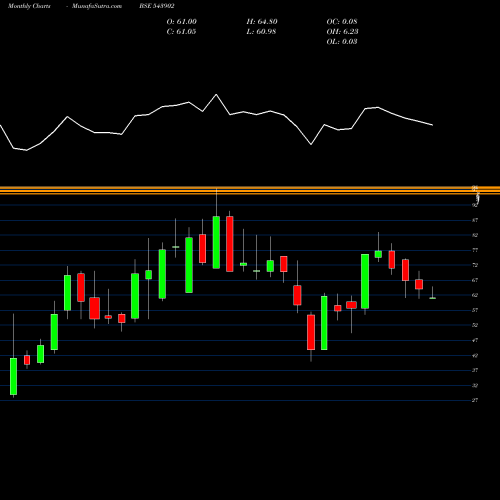Open the MunafaSutra.com link text
Image resolution: width=500 pixels, height=500 pixels.
pos(97,6)
